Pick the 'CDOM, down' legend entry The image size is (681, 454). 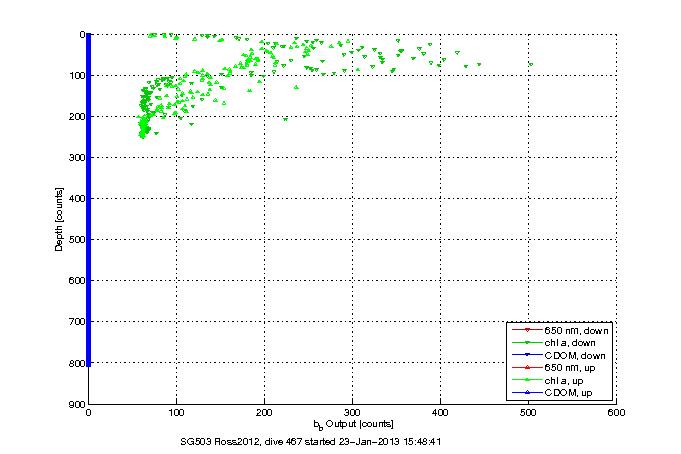point(559,355)
